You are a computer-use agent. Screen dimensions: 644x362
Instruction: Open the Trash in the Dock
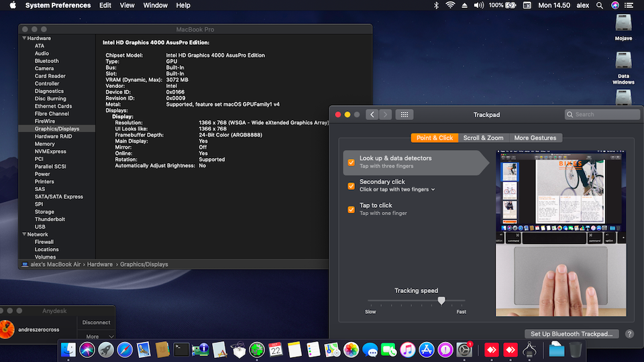pos(576,349)
